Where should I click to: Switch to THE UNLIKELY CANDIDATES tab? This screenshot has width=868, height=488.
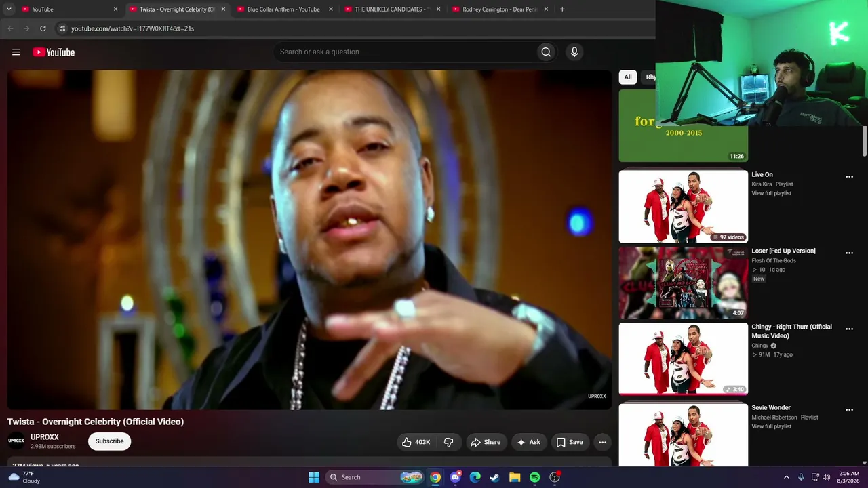pos(392,9)
